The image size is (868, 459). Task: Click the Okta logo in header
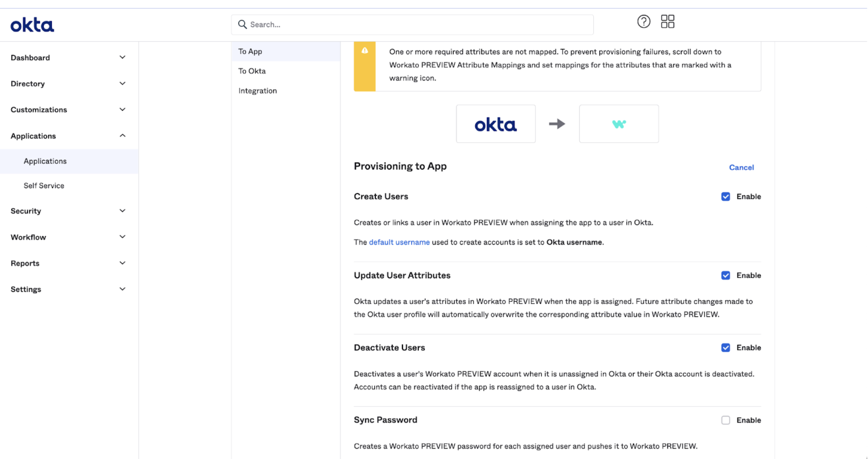(32, 25)
